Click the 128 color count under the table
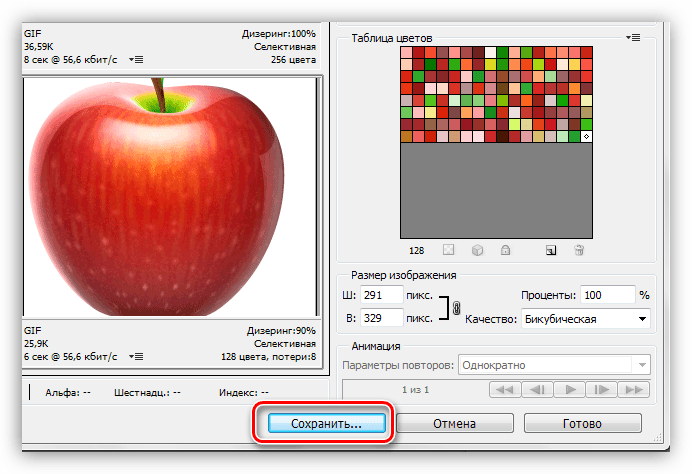The width and height of the screenshot is (692, 474). point(416,251)
